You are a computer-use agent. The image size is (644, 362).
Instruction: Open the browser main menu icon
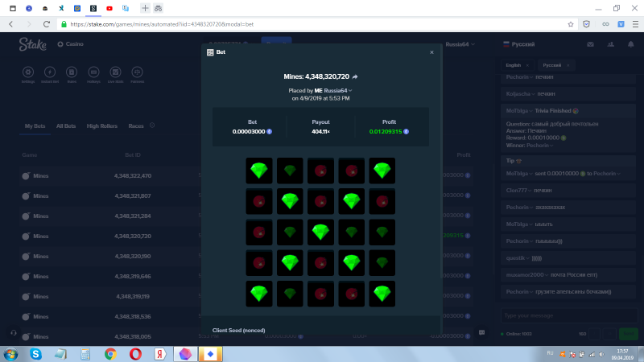pyautogui.click(x=635, y=24)
